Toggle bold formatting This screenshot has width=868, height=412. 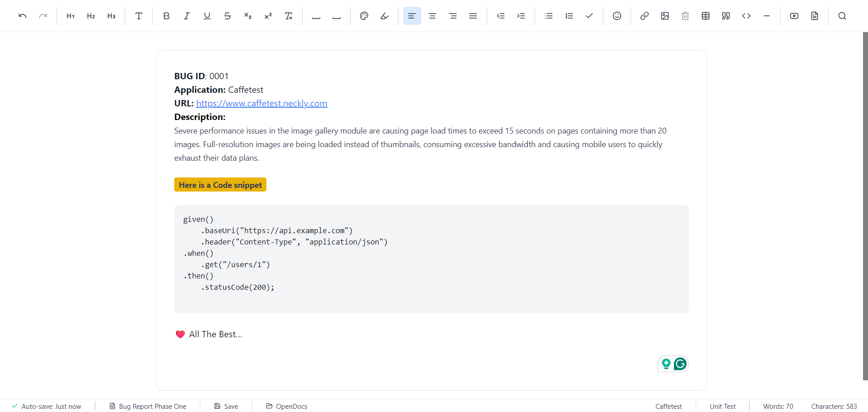point(166,16)
